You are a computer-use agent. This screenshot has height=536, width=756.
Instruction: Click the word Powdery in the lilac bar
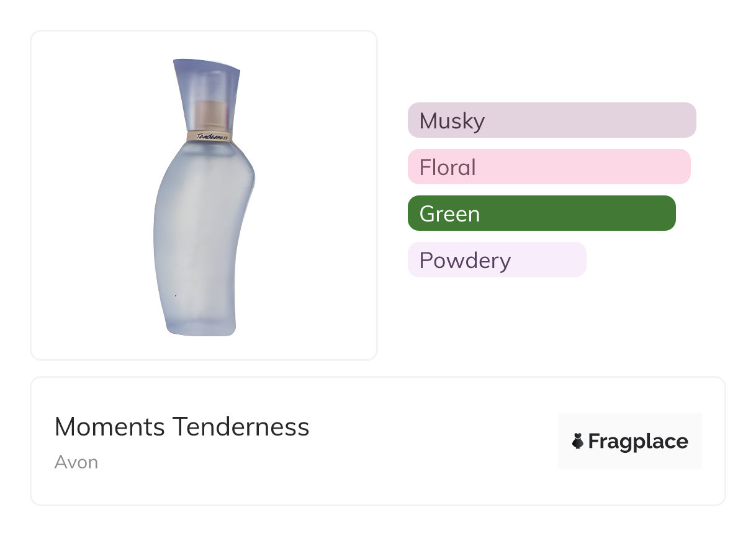pyautogui.click(x=465, y=261)
